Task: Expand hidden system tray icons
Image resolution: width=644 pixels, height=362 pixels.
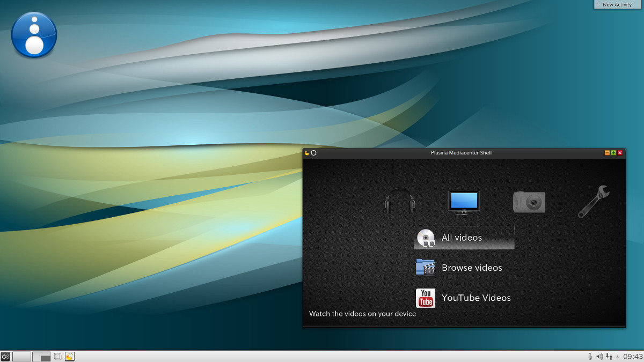Action: tap(617, 356)
